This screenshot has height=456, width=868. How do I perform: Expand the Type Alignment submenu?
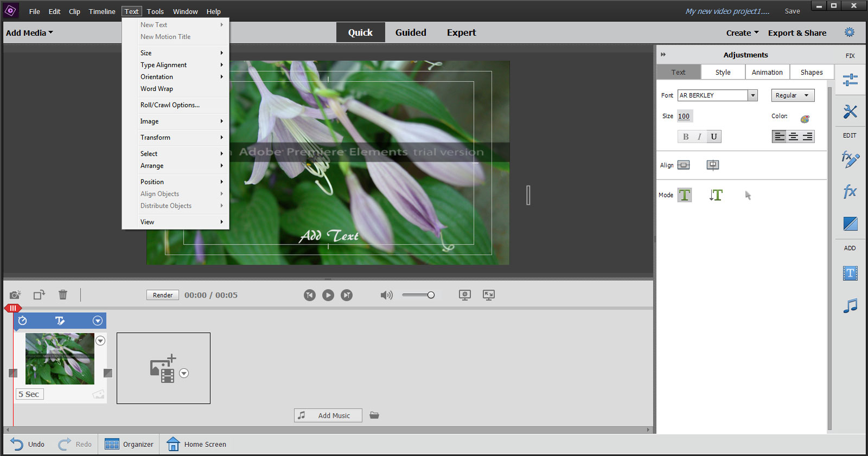(x=176, y=65)
